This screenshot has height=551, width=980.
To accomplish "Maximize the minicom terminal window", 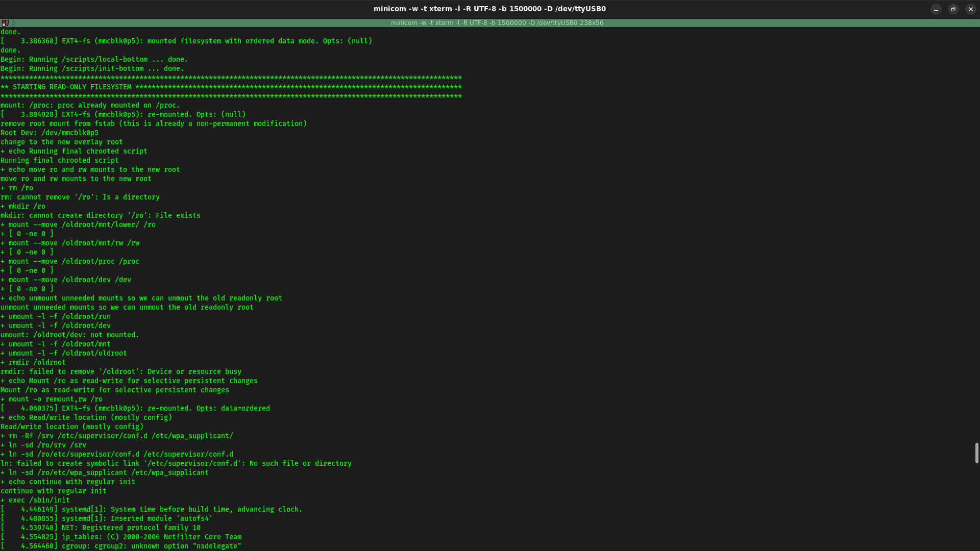I will (953, 9).
